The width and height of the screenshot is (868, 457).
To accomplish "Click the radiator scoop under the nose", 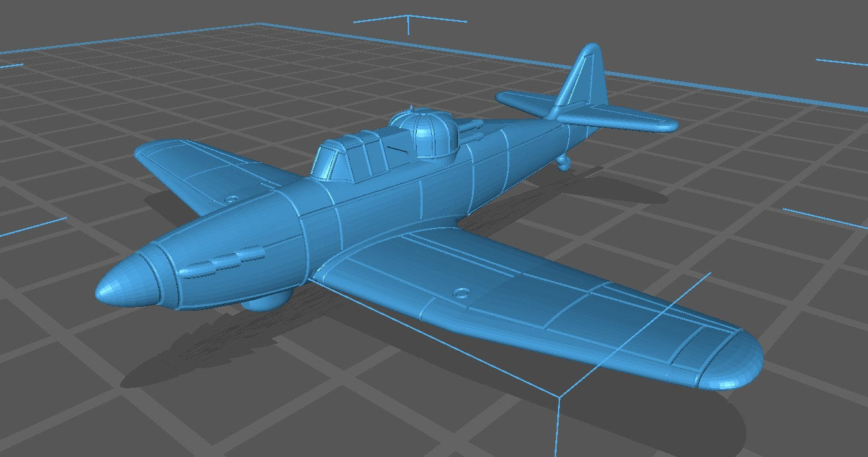I will point(265,301).
